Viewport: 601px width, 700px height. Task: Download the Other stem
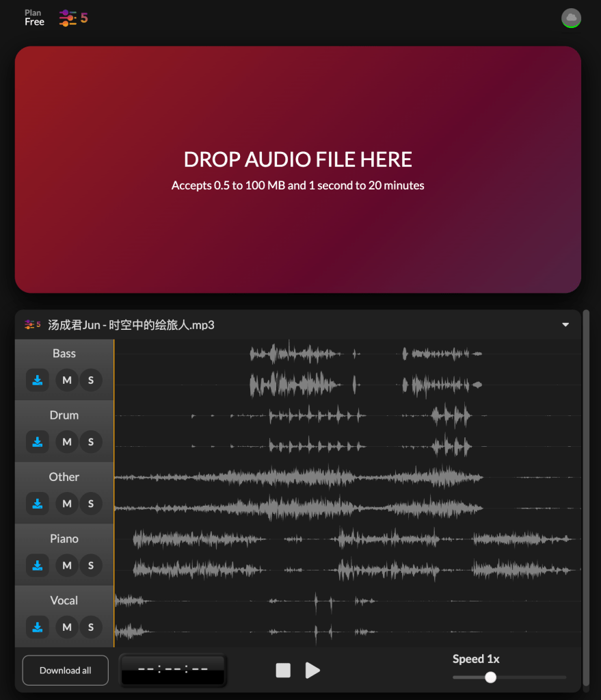pos(38,504)
